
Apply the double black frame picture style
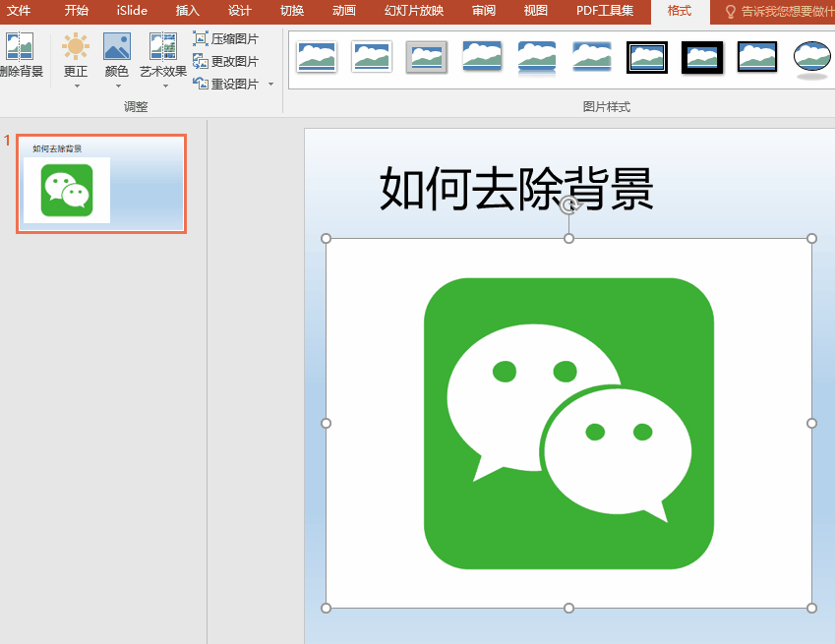647,57
